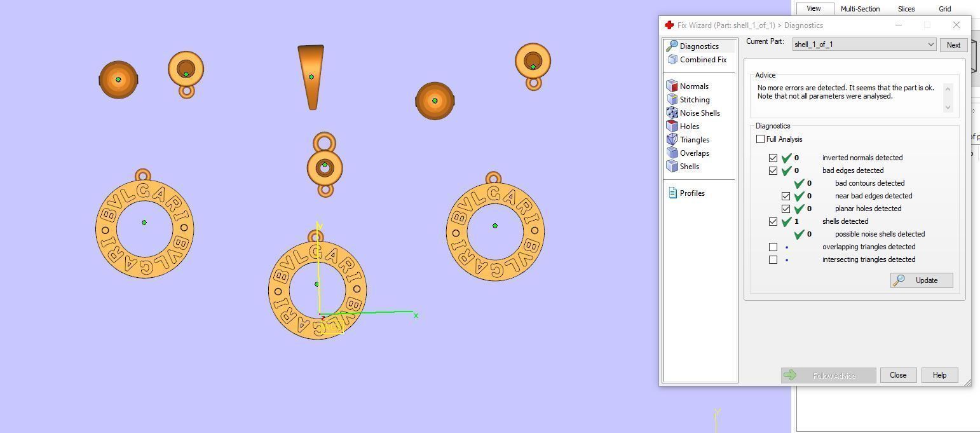Switch to the Grid tab
The width and height of the screenshot is (980, 433).
[x=945, y=8]
